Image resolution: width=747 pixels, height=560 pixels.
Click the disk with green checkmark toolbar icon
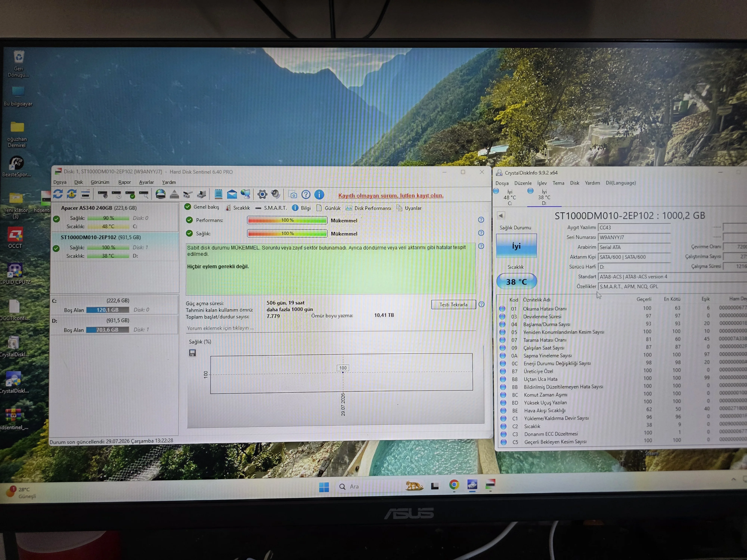click(x=130, y=194)
